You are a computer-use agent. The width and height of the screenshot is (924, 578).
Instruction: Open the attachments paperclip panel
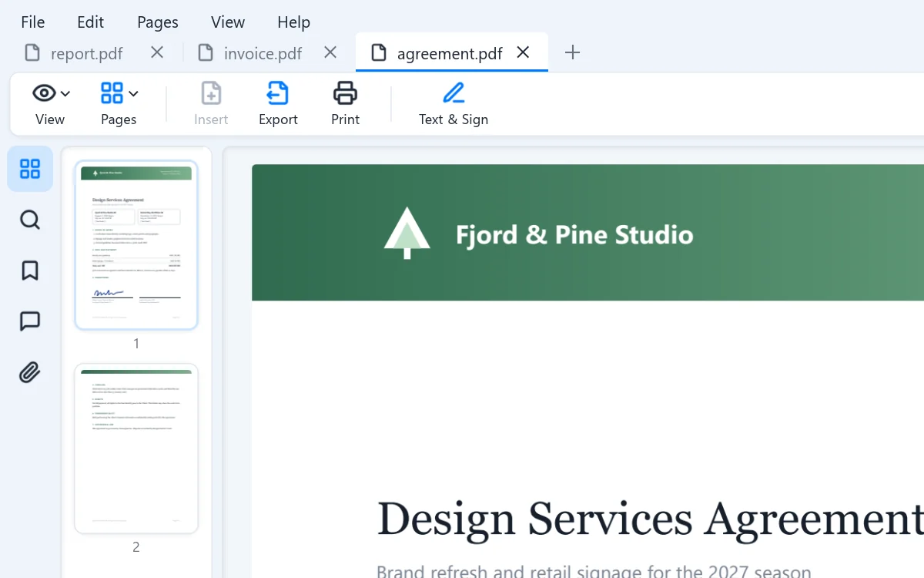(30, 373)
